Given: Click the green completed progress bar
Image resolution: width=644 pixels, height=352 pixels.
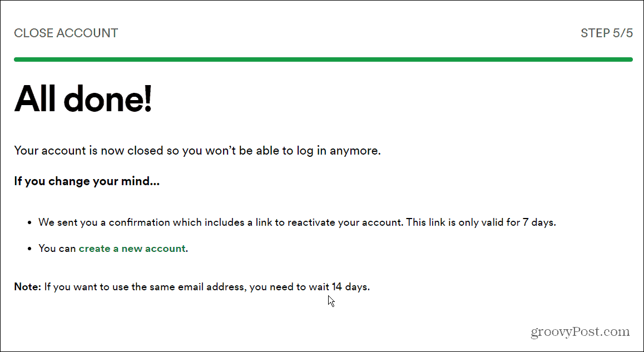Looking at the screenshot, I should coord(323,60).
